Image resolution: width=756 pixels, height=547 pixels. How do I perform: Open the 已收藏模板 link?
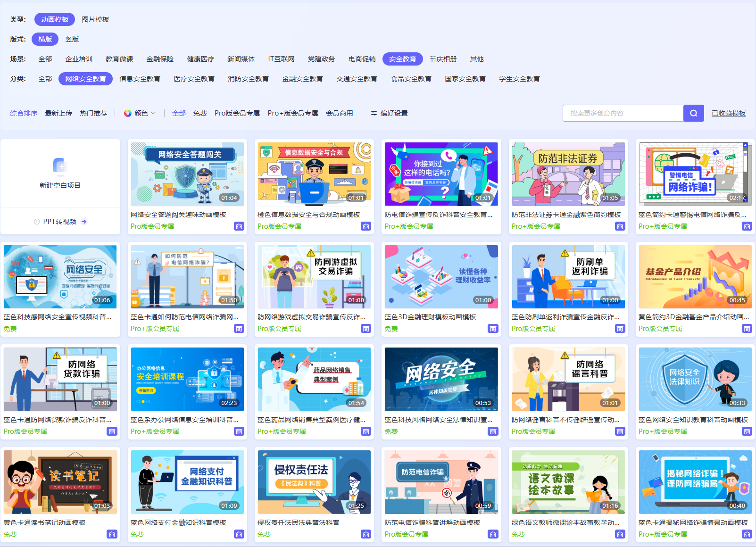(729, 113)
